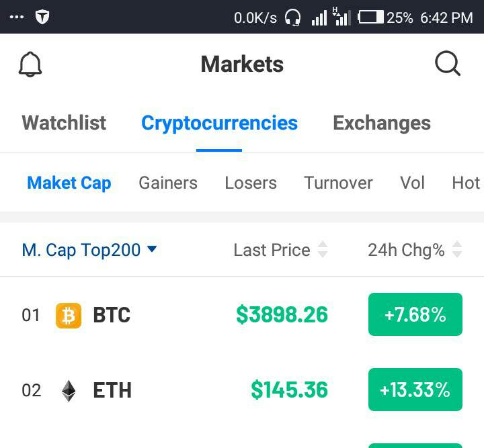Tap the Bitcoin coin logo

[68, 315]
